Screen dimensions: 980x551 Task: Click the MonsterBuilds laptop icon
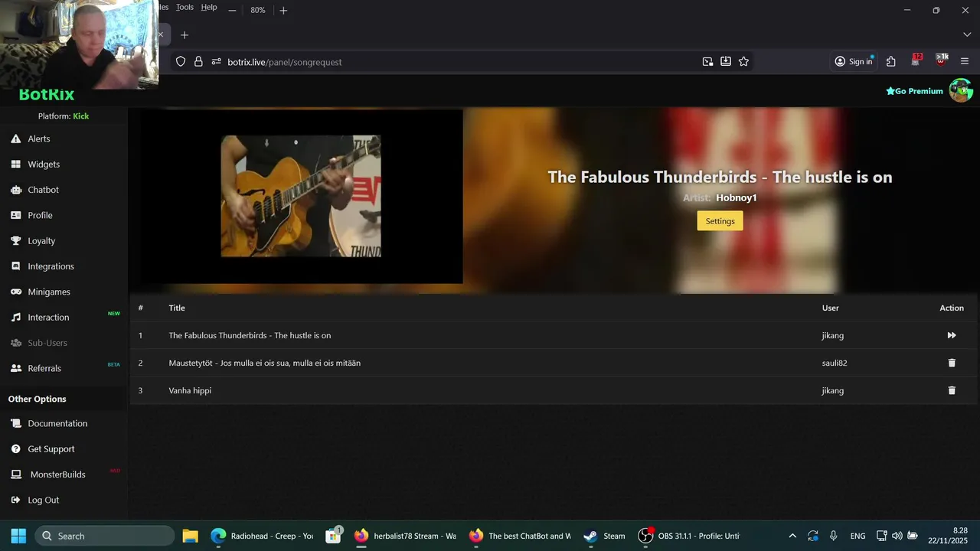pos(15,474)
